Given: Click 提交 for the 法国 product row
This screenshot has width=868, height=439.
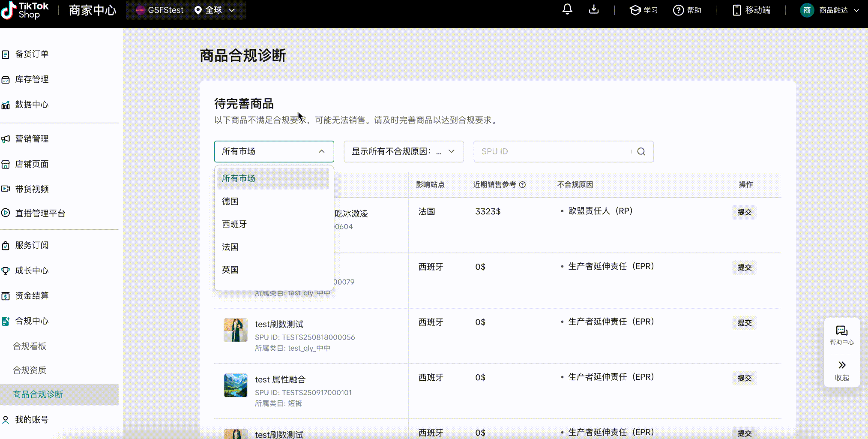Looking at the screenshot, I should pos(744,212).
